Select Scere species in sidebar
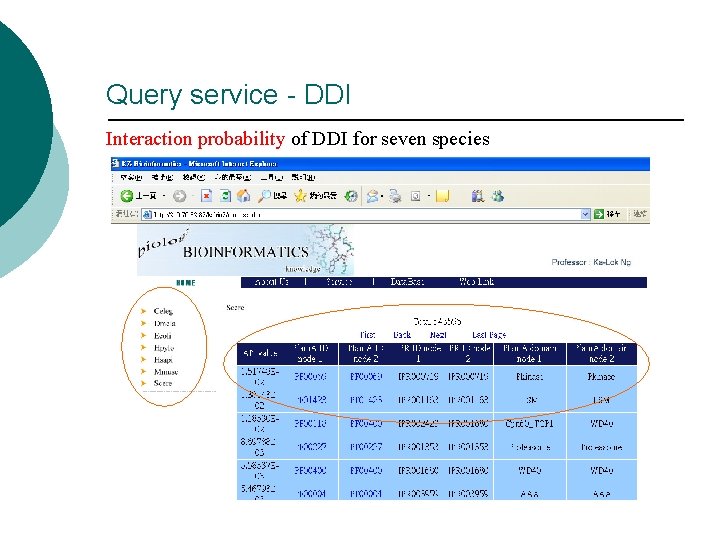 click(163, 383)
